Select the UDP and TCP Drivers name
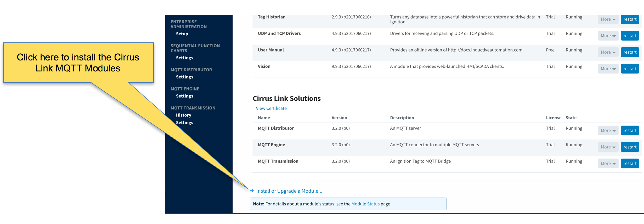644x224 pixels. [x=279, y=33]
